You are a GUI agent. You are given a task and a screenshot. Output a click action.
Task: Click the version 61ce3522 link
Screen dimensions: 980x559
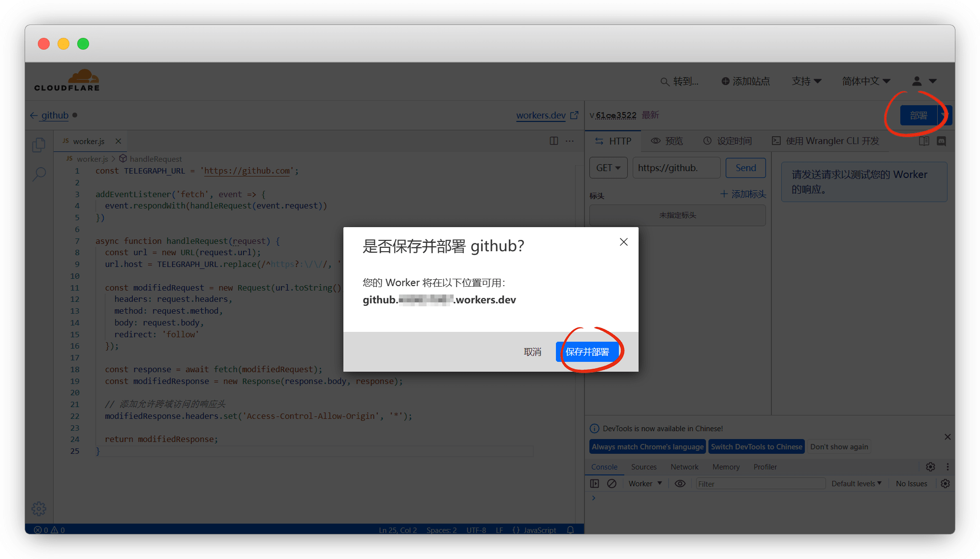pyautogui.click(x=615, y=115)
